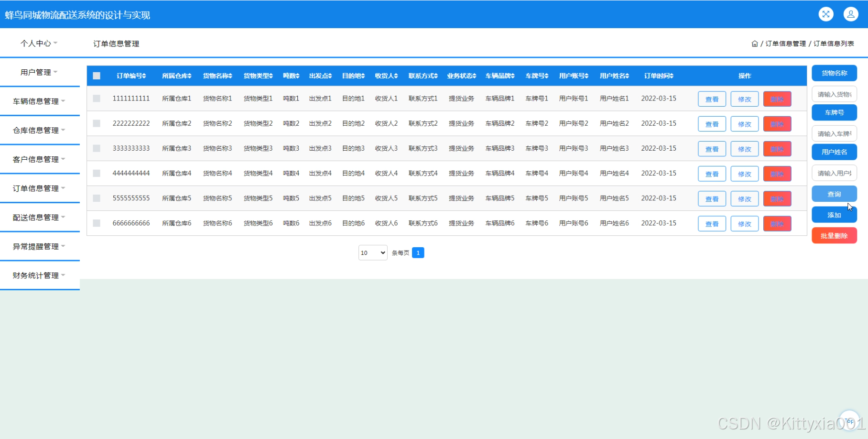Sort by 业务状态 column header
The width and height of the screenshot is (868, 439).
coord(461,76)
